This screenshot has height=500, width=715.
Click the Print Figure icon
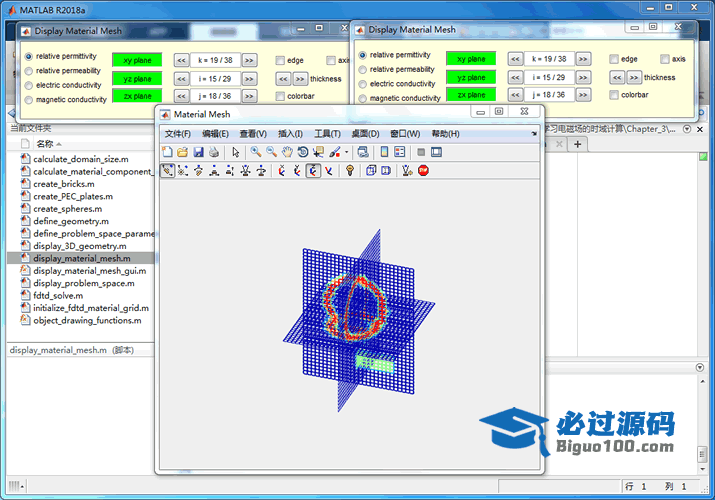pos(213,152)
